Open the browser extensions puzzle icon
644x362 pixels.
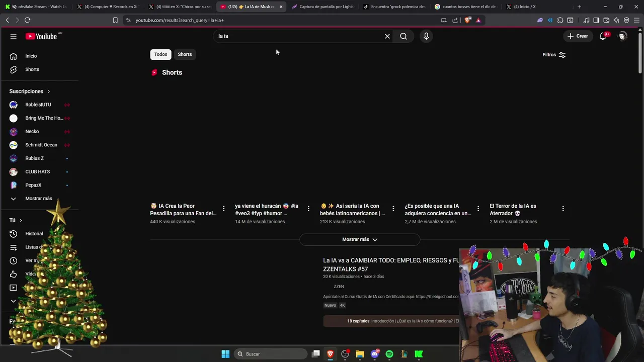(560, 20)
